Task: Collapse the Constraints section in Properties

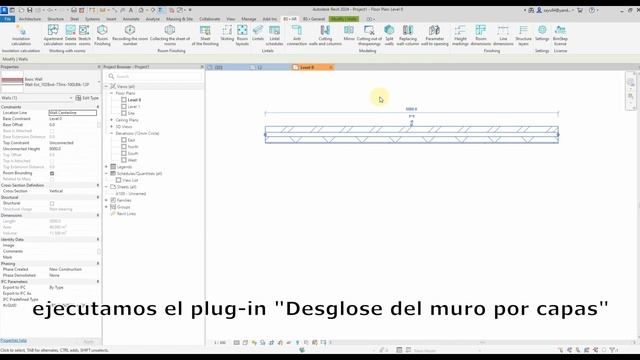Action: (98, 107)
